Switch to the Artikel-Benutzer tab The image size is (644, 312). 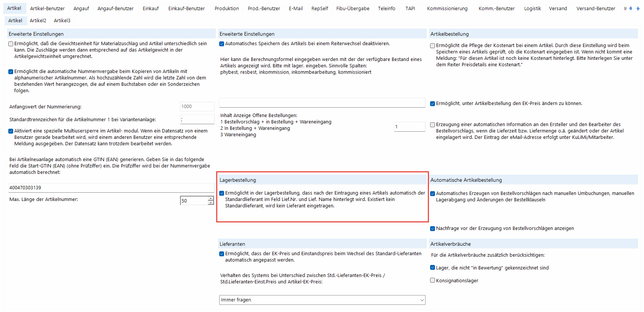47,8
